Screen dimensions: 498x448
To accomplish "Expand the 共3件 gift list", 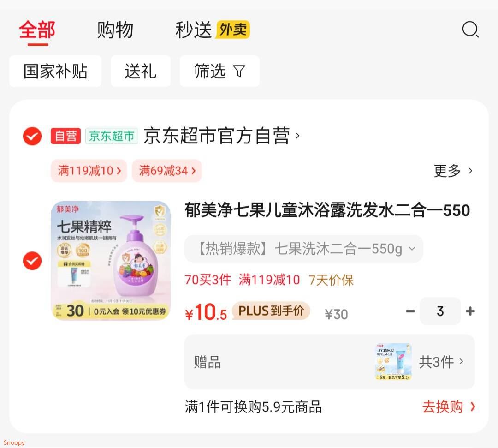I will point(441,362).
